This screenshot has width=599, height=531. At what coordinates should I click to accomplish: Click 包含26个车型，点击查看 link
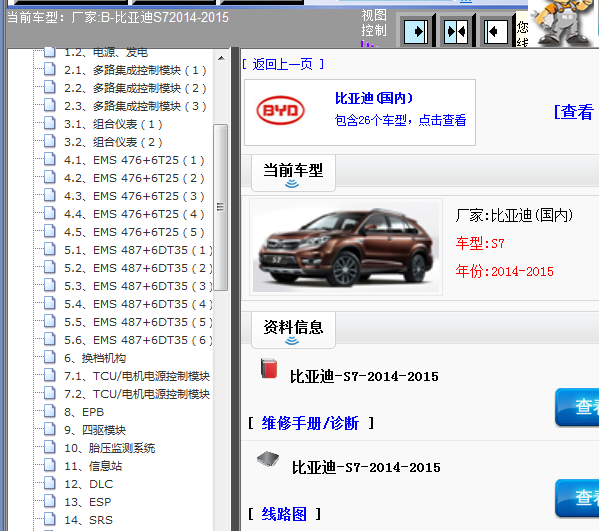pyautogui.click(x=400, y=120)
